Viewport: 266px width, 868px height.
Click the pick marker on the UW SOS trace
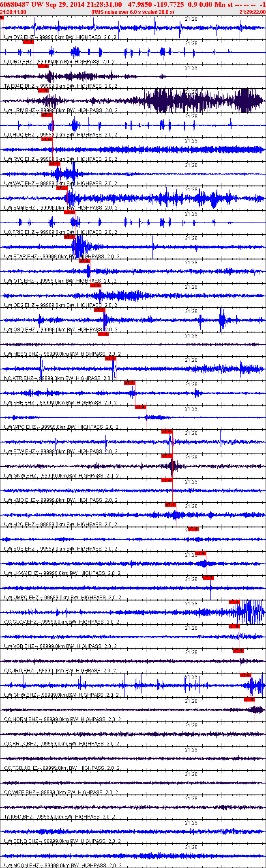[193, 529]
